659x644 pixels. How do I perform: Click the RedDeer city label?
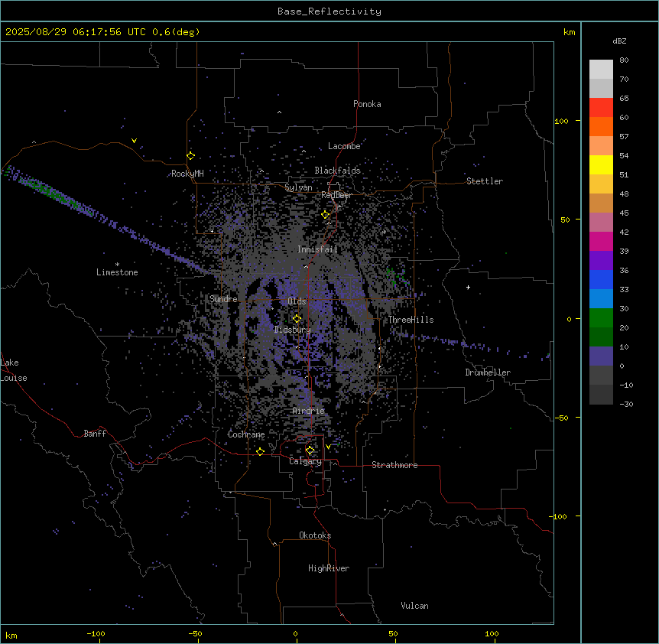pos(336,195)
